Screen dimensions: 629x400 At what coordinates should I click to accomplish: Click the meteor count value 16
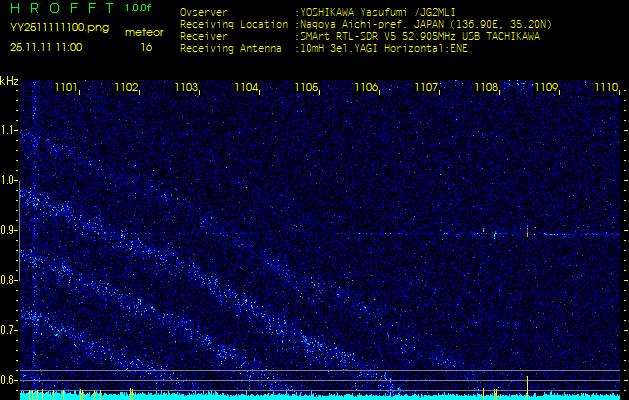coord(146,47)
